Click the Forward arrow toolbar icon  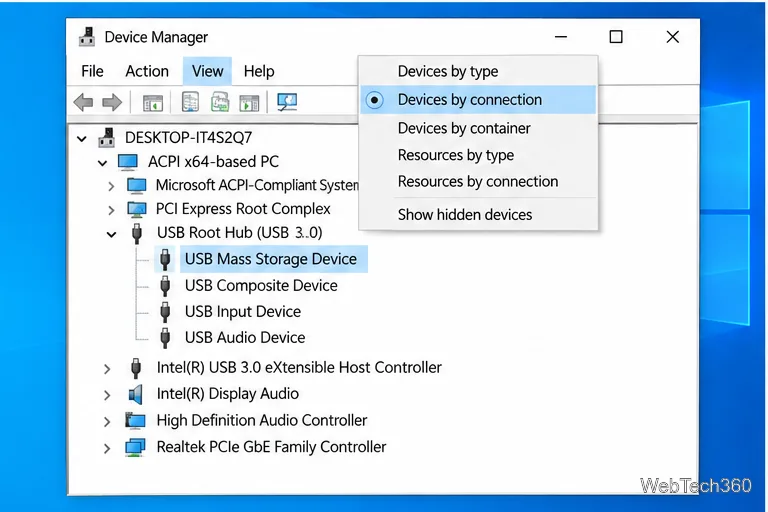click(x=112, y=102)
